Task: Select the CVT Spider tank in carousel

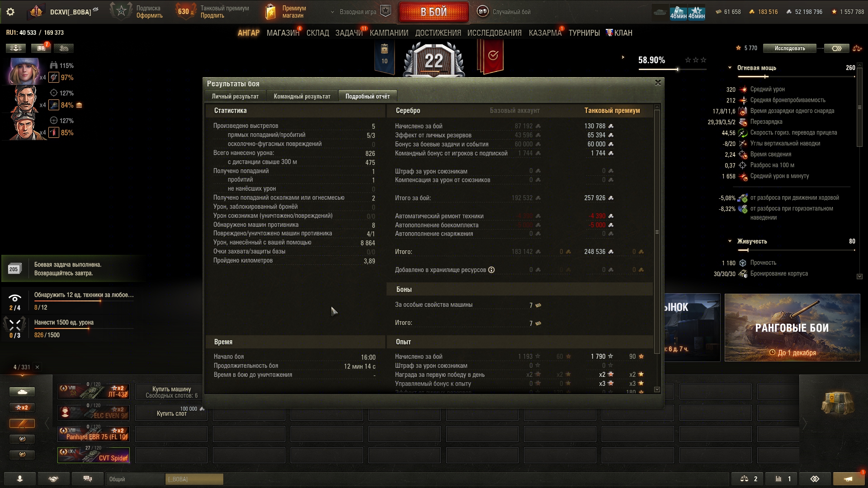Action: (94, 455)
